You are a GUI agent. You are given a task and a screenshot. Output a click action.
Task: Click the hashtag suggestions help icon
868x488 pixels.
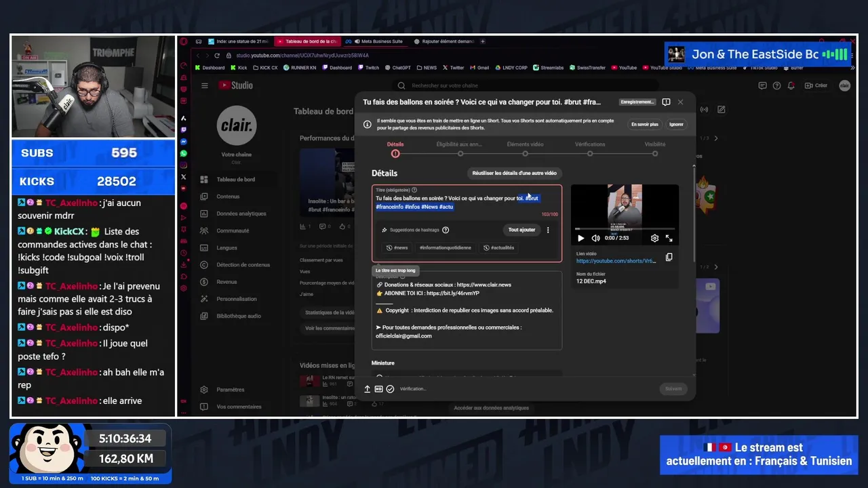pyautogui.click(x=446, y=230)
